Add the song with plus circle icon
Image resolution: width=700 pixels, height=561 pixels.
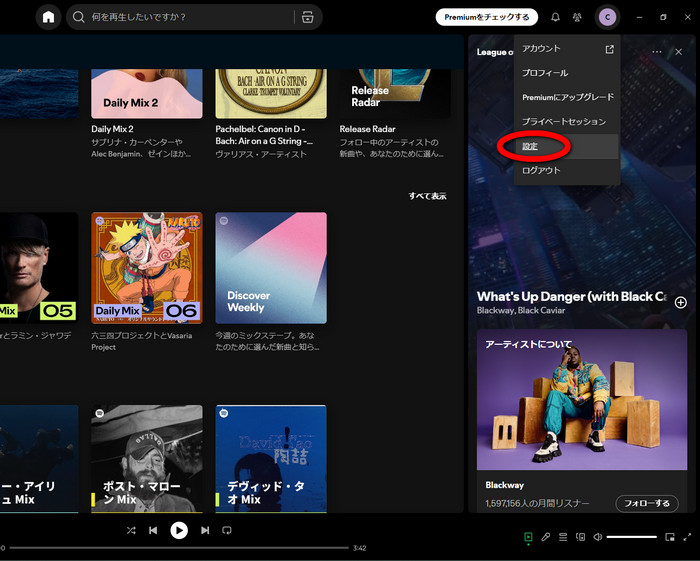(x=680, y=303)
